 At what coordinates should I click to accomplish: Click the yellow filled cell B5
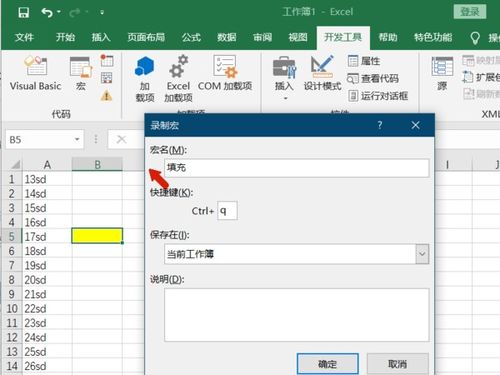[97, 236]
